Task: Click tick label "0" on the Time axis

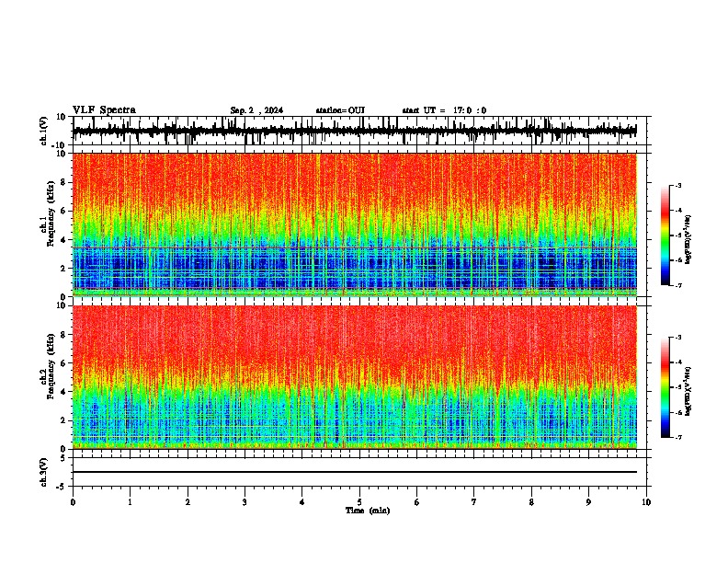Action: pyautogui.click(x=73, y=502)
